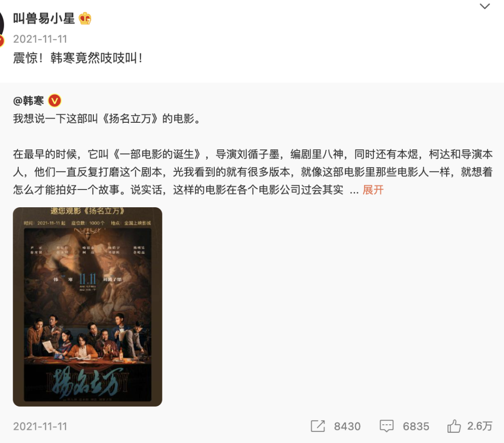Click the crown membership badge icon

[85, 18]
